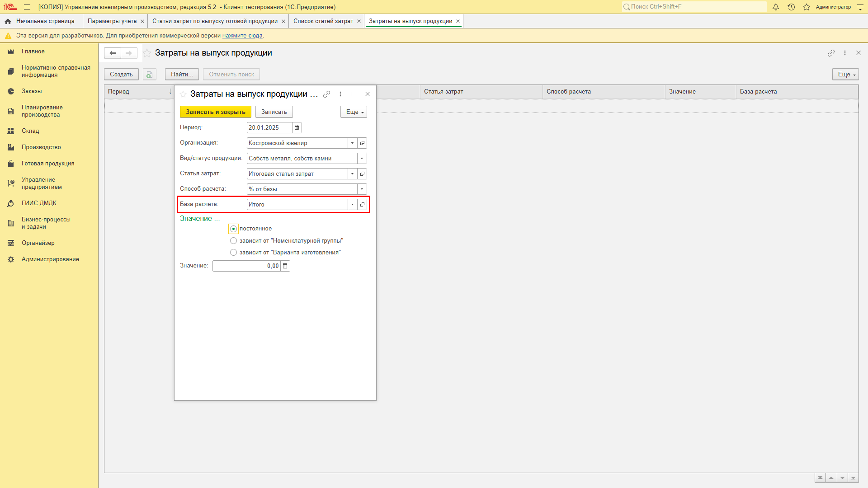Move one row up in list arrow

[x=831, y=478]
